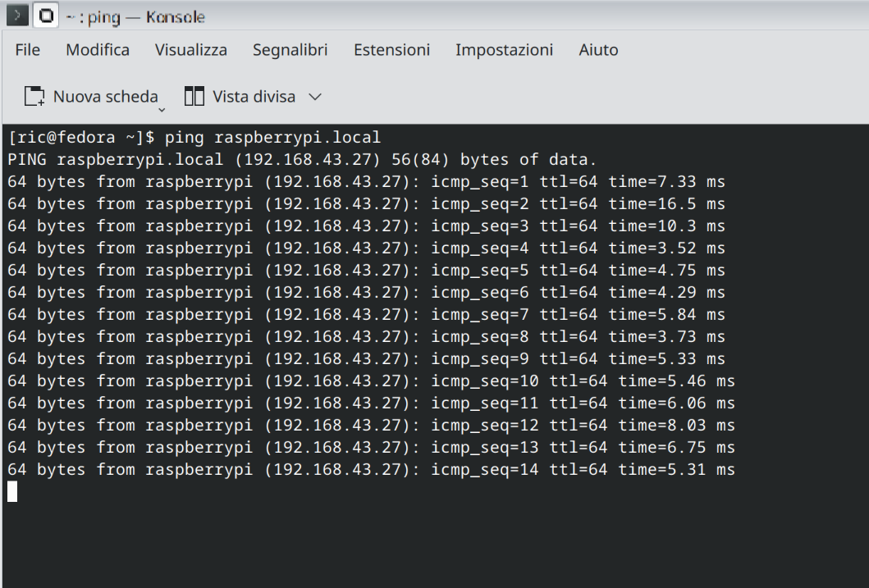This screenshot has height=588, width=869.
Task: Click the split view two-pane icon
Action: click(x=194, y=97)
